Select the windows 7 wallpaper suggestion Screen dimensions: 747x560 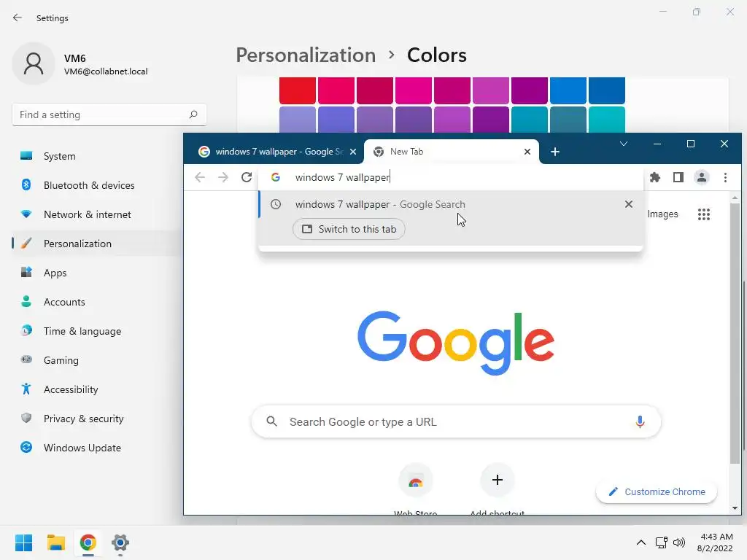click(x=450, y=204)
